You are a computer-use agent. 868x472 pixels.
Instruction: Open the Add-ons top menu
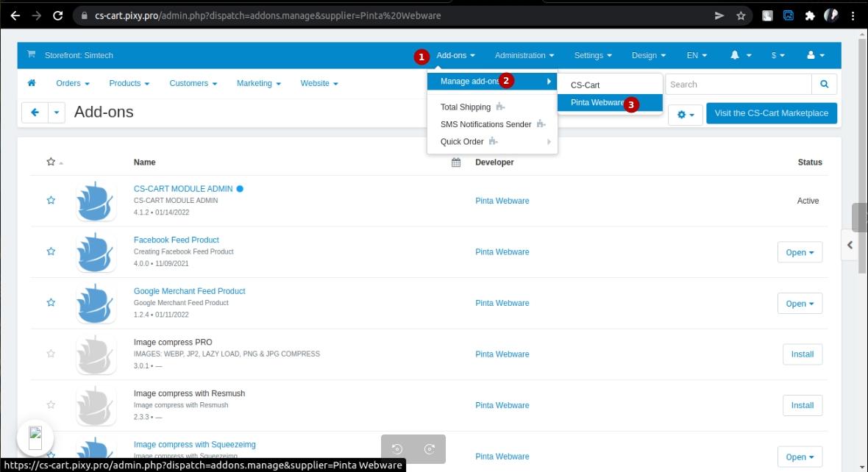455,55
